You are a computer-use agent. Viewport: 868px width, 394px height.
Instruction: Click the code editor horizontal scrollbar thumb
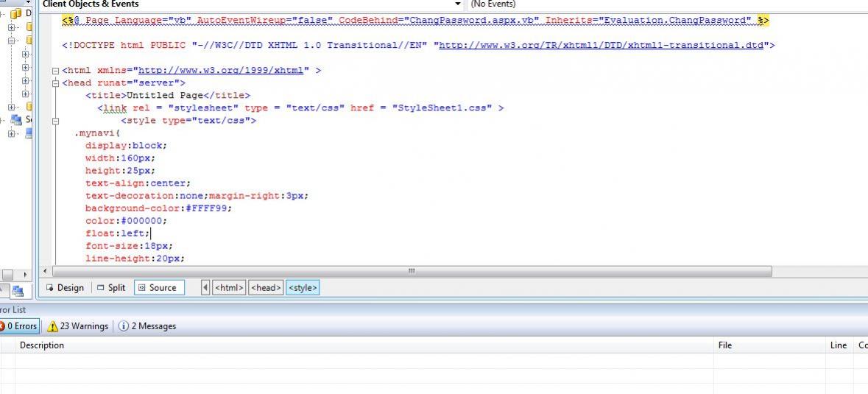412,271
